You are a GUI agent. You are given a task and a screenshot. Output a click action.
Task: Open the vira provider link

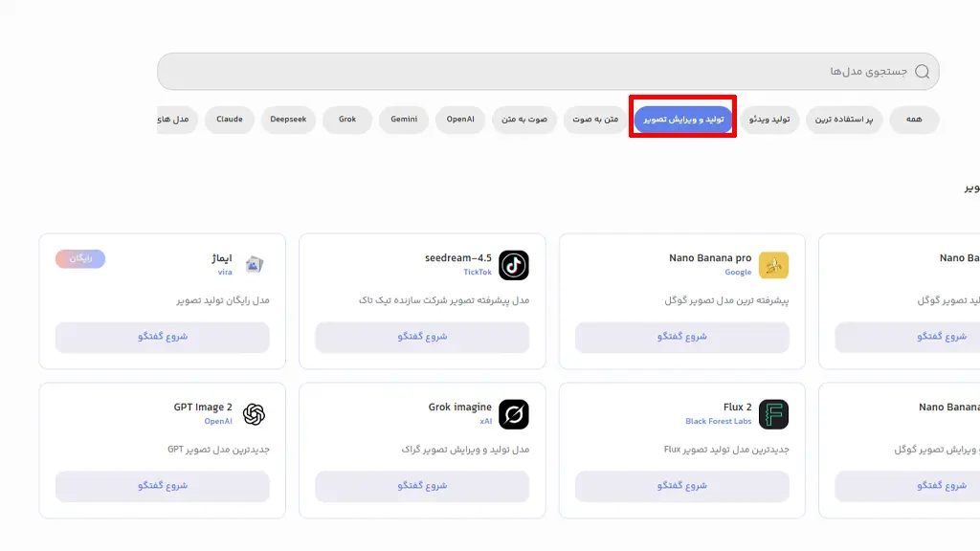coord(225,272)
